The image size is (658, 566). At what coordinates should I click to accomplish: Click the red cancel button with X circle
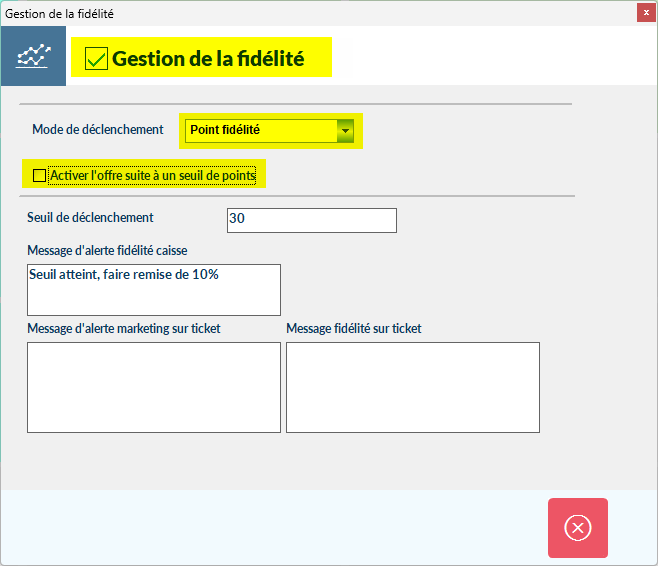(x=578, y=528)
